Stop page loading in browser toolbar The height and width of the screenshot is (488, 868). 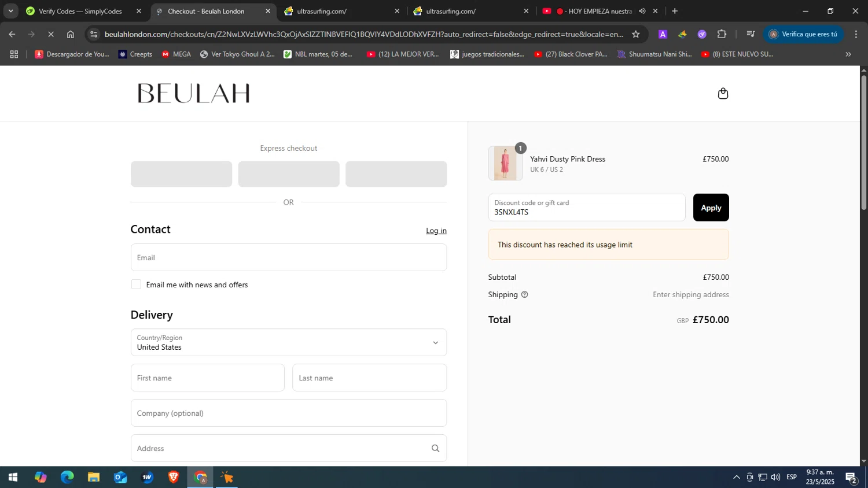51,34
